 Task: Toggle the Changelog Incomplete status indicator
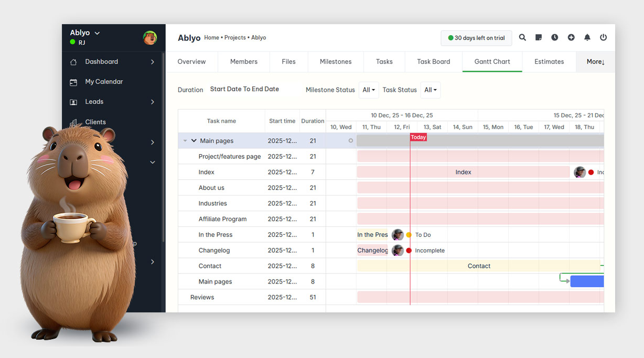(x=410, y=250)
